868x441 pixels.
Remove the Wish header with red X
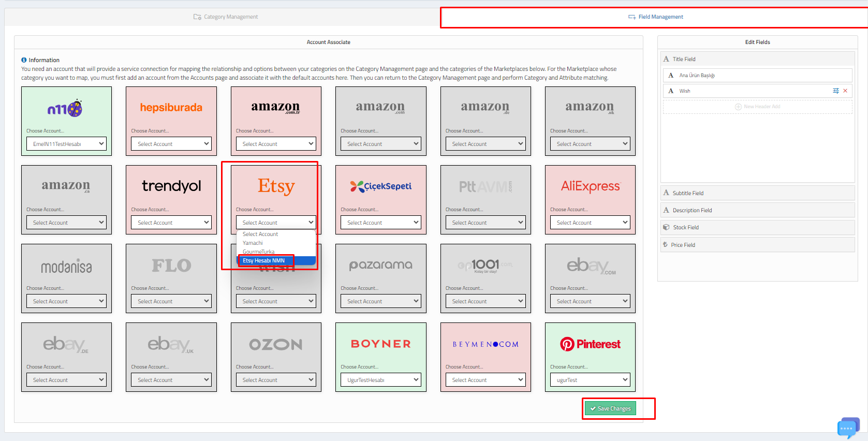tap(845, 91)
